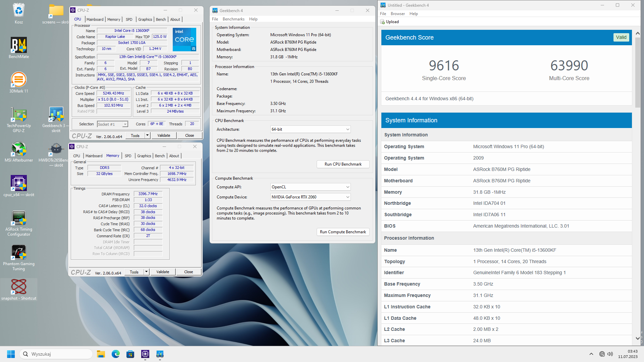
Task: Click Close button in bottom CPU-Z window
Action: pyautogui.click(x=189, y=272)
